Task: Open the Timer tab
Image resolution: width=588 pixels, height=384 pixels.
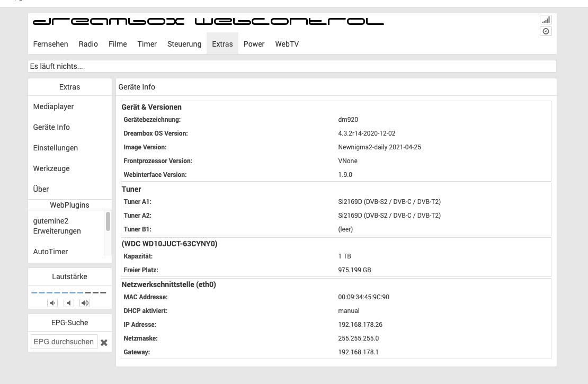Action: point(147,44)
